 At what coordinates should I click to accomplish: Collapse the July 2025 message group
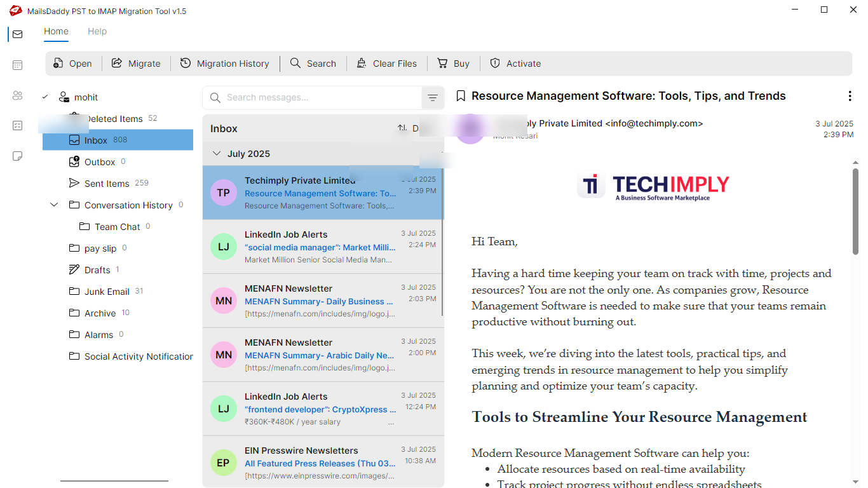(217, 154)
